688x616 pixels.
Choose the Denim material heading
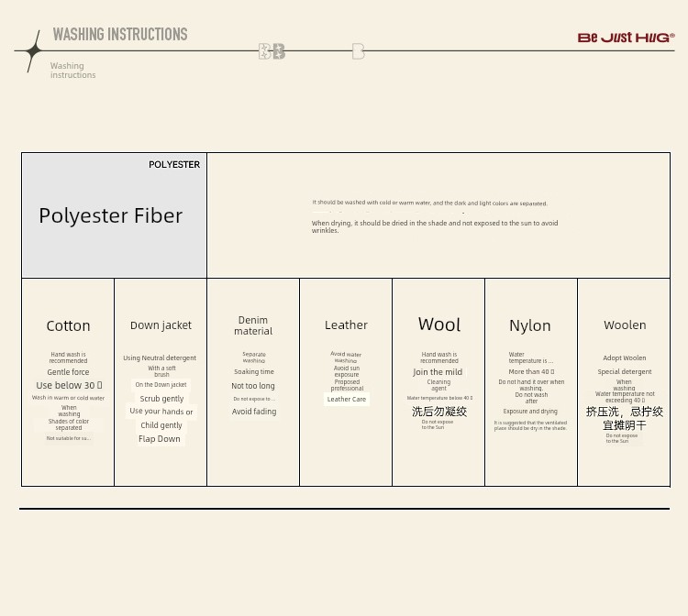(x=253, y=325)
